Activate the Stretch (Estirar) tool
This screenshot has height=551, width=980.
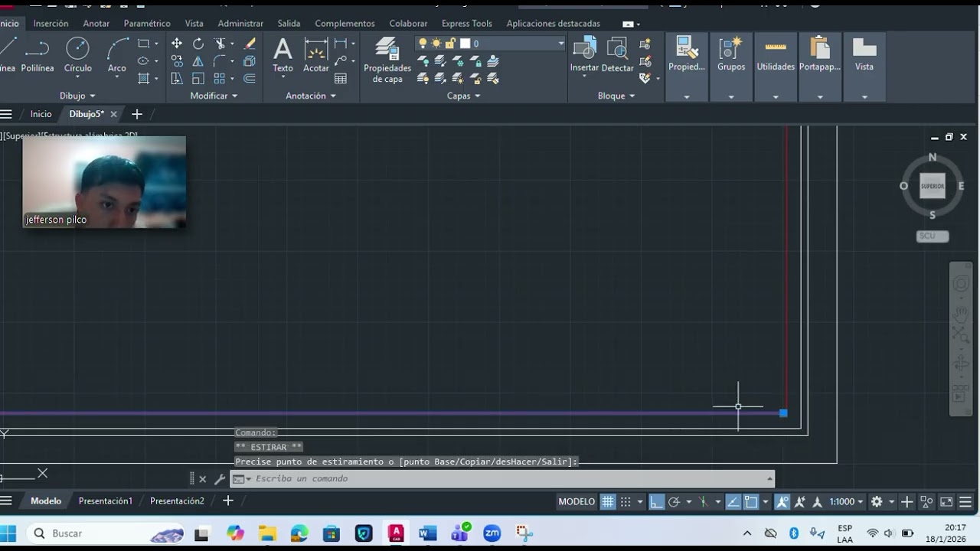click(177, 79)
